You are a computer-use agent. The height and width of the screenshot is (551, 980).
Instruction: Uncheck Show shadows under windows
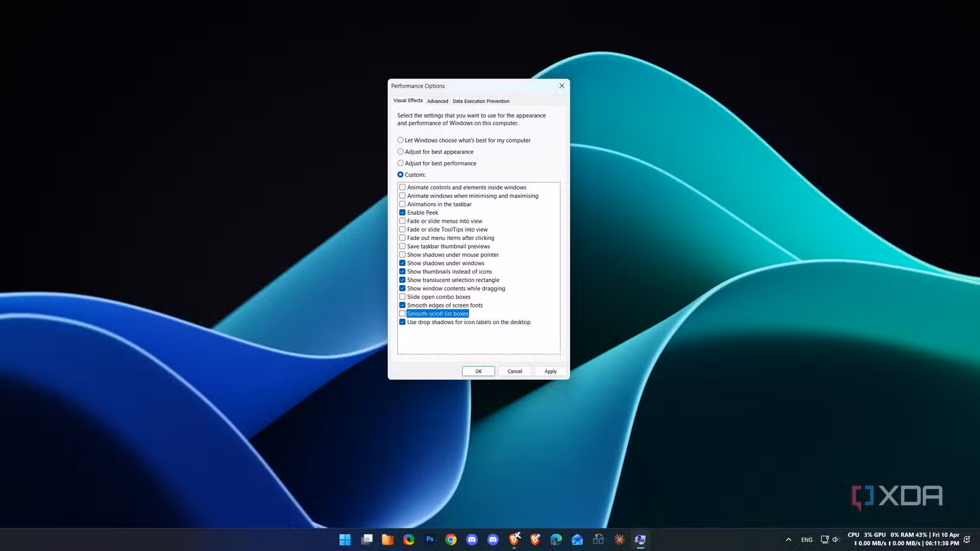tap(402, 263)
